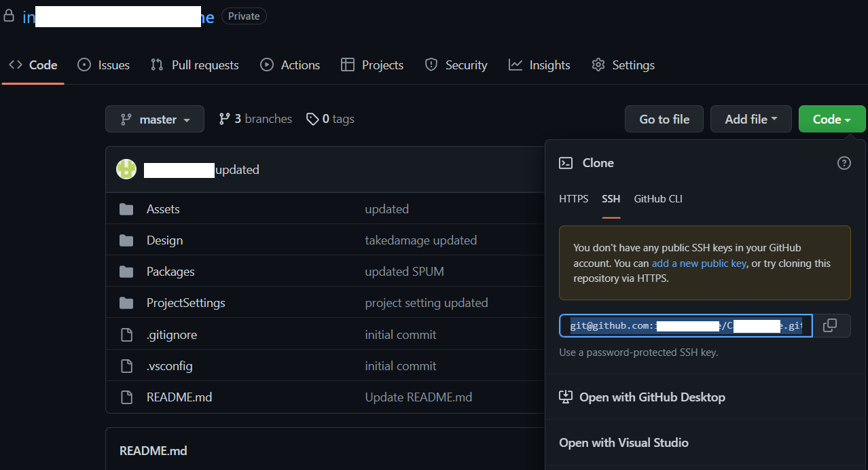Open the Pull requests tab
Image resolution: width=868 pixels, height=470 pixels.
(x=194, y=65)
